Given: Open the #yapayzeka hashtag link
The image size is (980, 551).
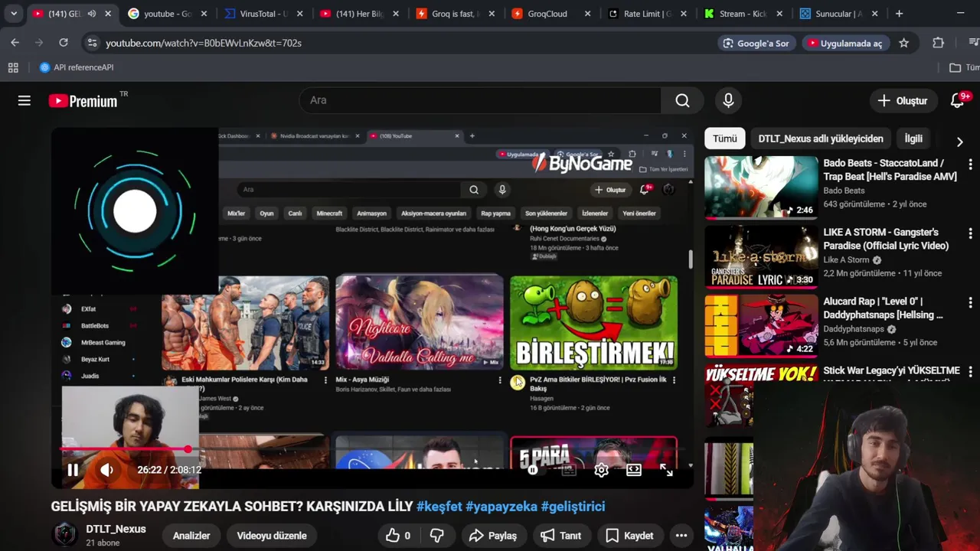Looking at the screenshot, I should click(501, 507).
